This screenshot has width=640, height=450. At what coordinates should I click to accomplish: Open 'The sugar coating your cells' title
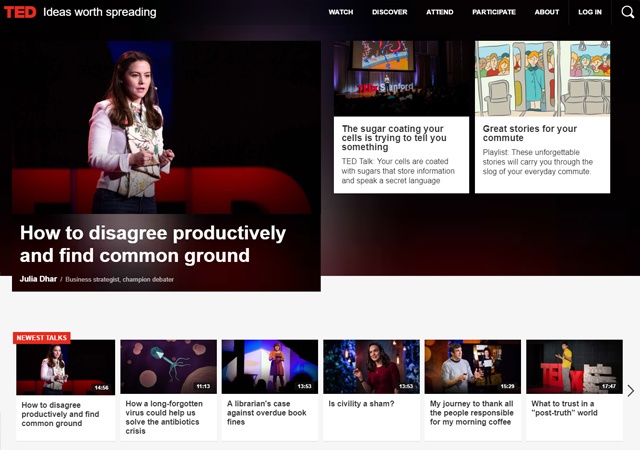point(394,138)
